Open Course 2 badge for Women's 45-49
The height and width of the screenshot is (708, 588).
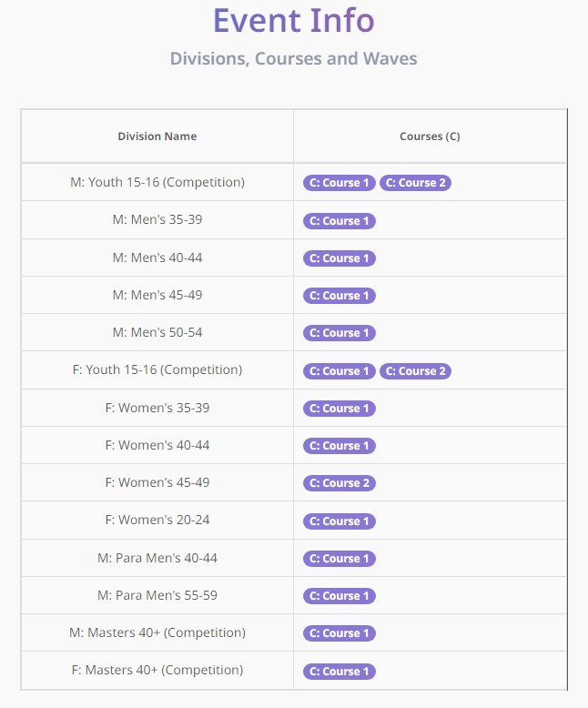tap(340, 483)
